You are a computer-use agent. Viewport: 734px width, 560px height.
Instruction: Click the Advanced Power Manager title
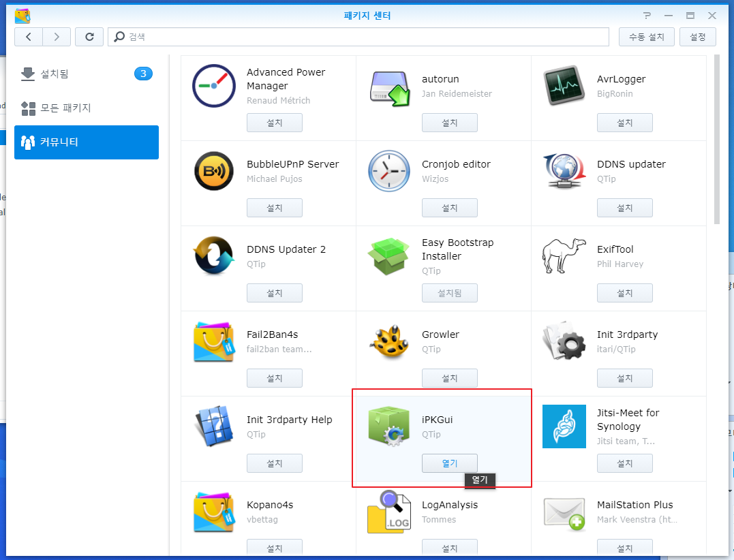(286, 79)
